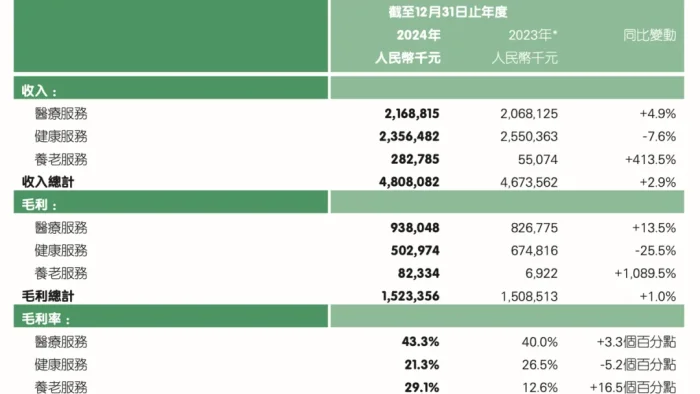Select the 截至12月31日止年度 header text

[x=448, y=12]
